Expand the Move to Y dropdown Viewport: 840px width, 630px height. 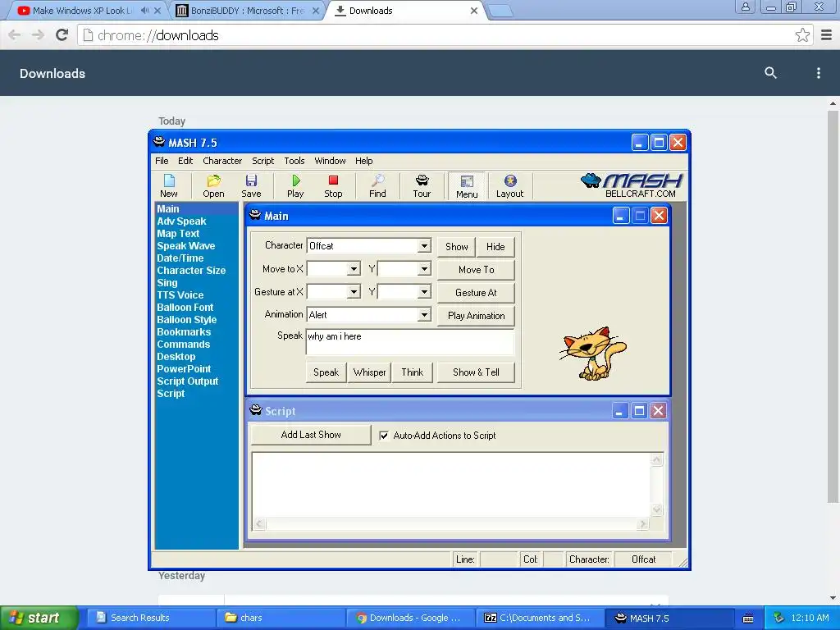[424, 269]
